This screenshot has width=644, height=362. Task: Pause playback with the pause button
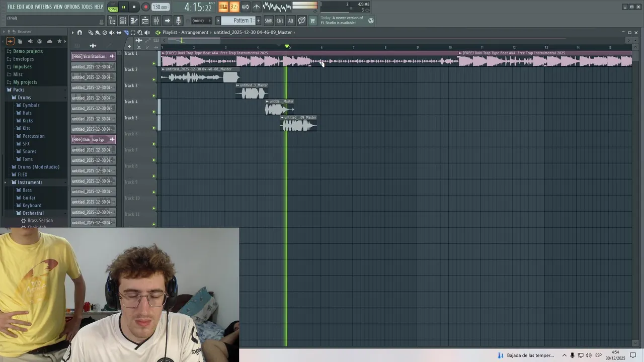(124, 7)
